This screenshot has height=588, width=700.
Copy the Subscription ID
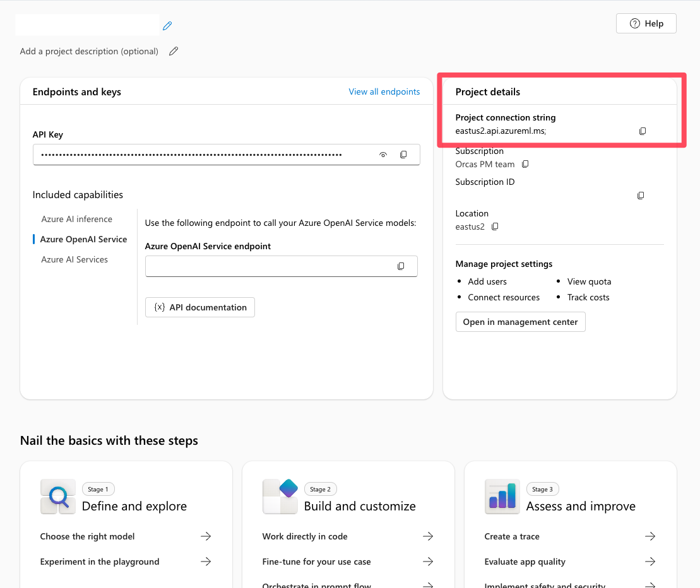(x=640, y=196)
